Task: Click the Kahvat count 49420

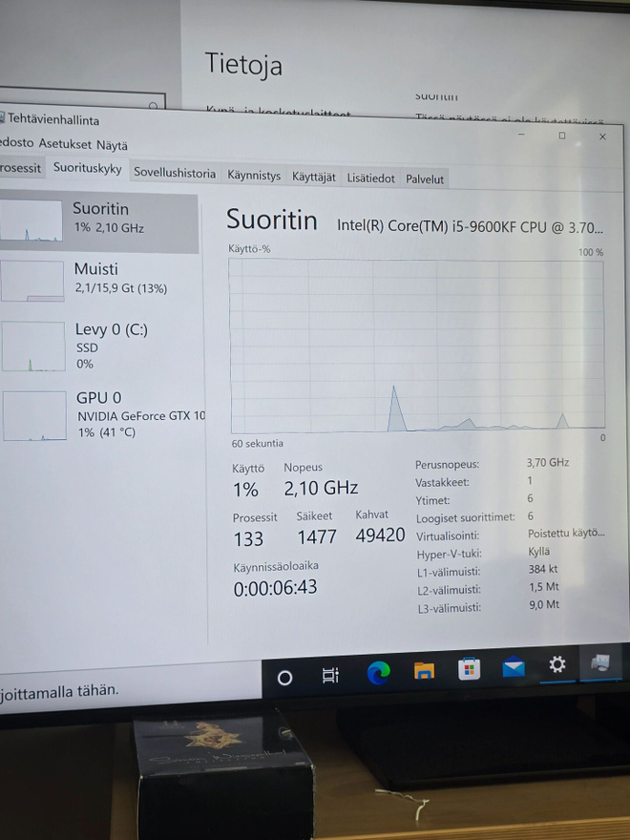Action: pos(380,535)
